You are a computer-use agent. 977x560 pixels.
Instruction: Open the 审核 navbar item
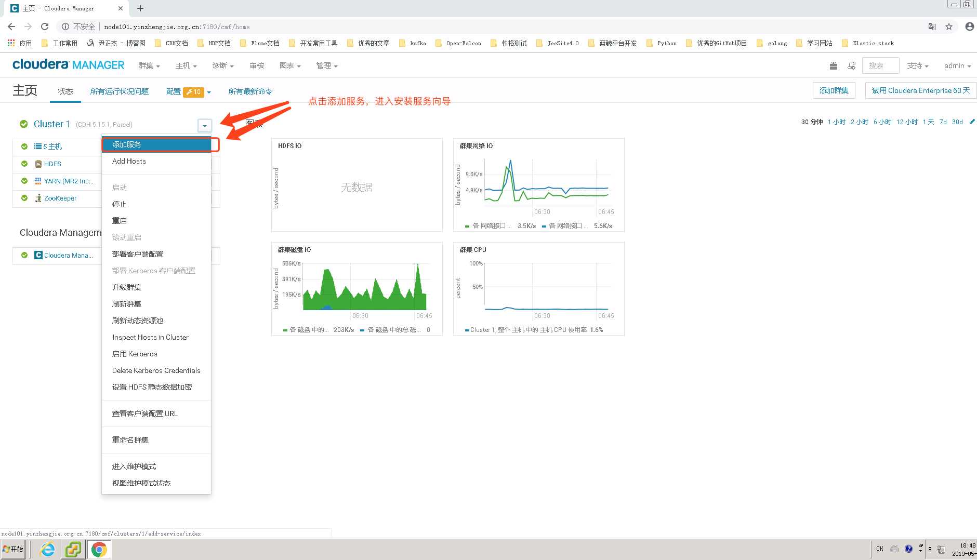click(257, 65)
